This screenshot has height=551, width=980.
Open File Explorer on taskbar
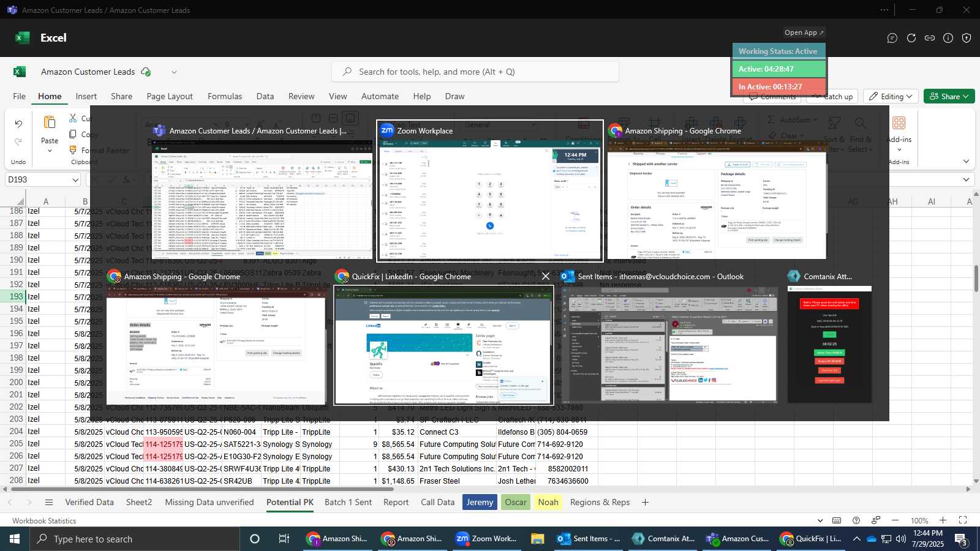[537, 539]
